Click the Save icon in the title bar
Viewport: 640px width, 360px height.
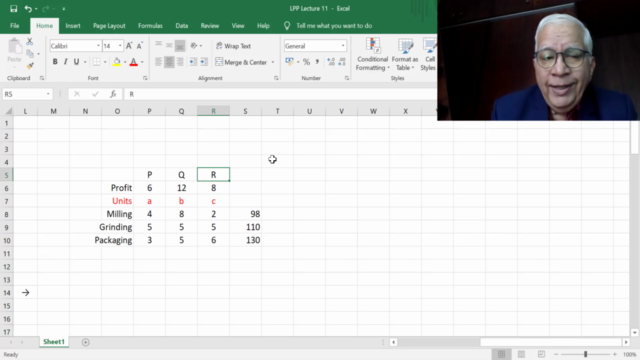[x=13, y=9]
